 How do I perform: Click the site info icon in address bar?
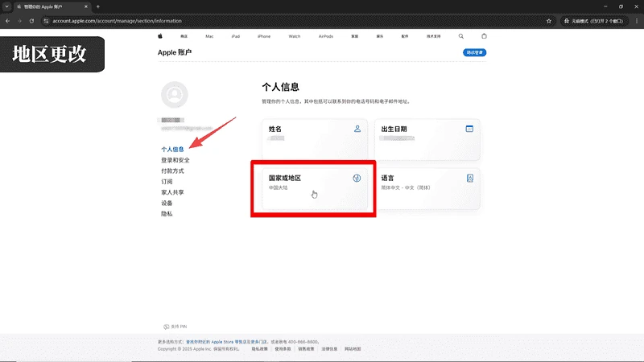(46, 21)
